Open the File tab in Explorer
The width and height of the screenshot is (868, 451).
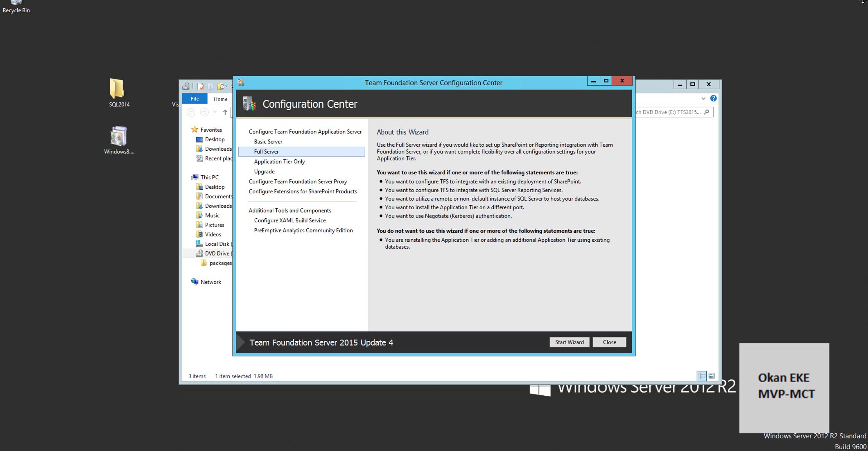click(x=195, y=99)
